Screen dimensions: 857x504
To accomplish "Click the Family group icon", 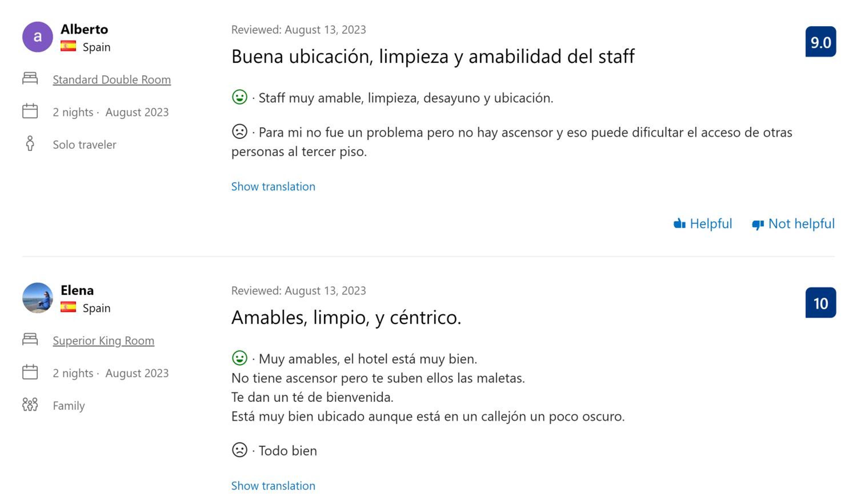I will (x=30, y=404).
